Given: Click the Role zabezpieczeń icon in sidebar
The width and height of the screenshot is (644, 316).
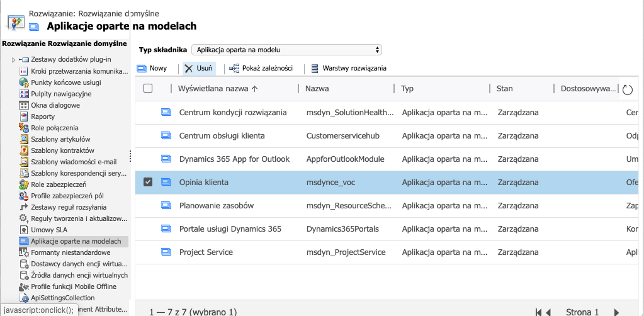Looking at the screenshot, I should (x=25, y=184).
